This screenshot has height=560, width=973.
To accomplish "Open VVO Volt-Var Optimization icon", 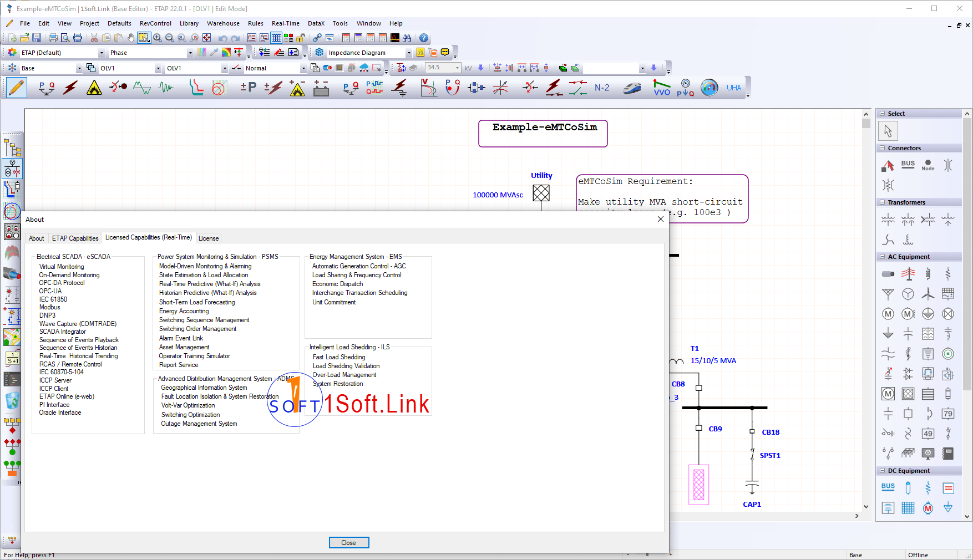I will [x=662, y=88].
